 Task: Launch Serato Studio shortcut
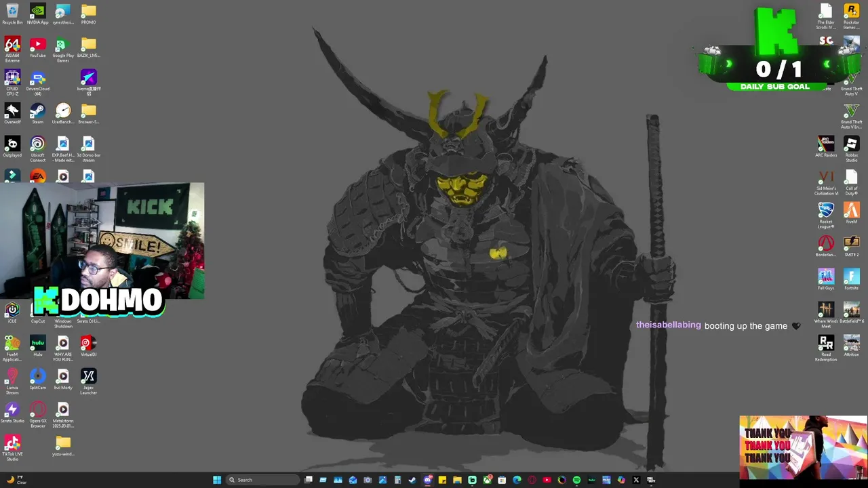pos(12,412)
